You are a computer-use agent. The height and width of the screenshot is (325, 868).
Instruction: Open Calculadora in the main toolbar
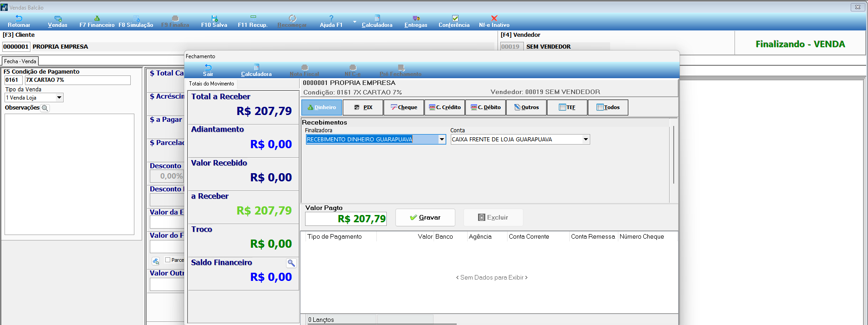pos(377,21)
